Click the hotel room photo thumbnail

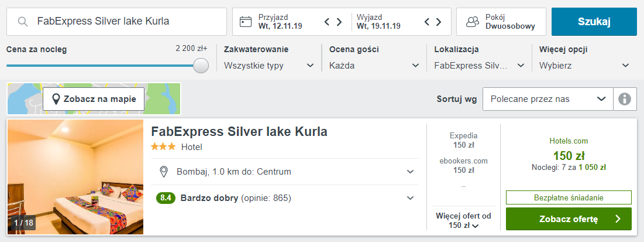pyautogui.click(x=75, y=177)
